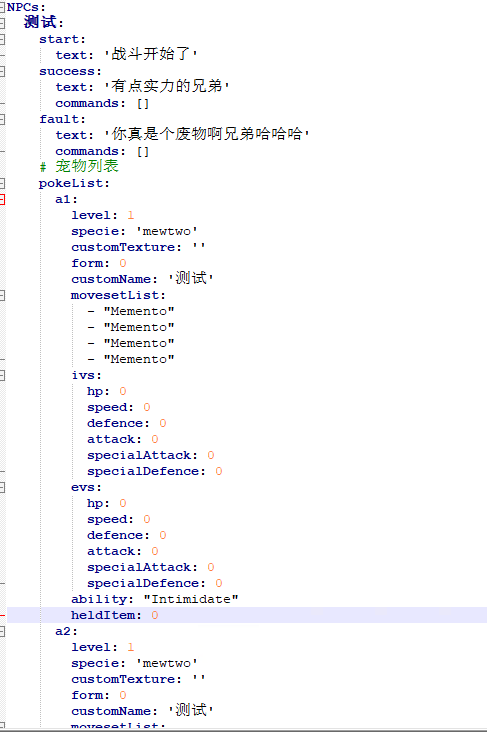Click 'level: 1' under a1
This screenshot has height=732, width=487.
pyautogui.click(x=102, y=215)
